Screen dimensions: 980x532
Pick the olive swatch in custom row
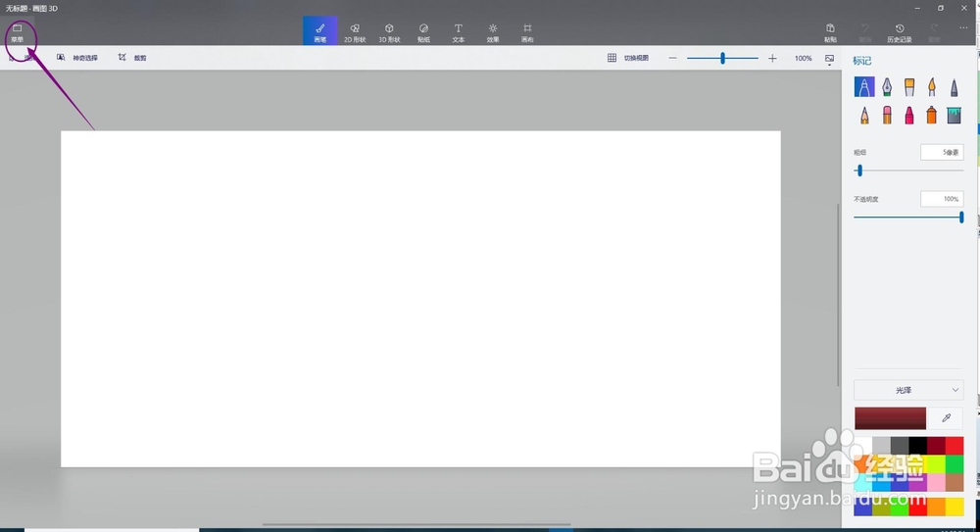click(881, 507)
